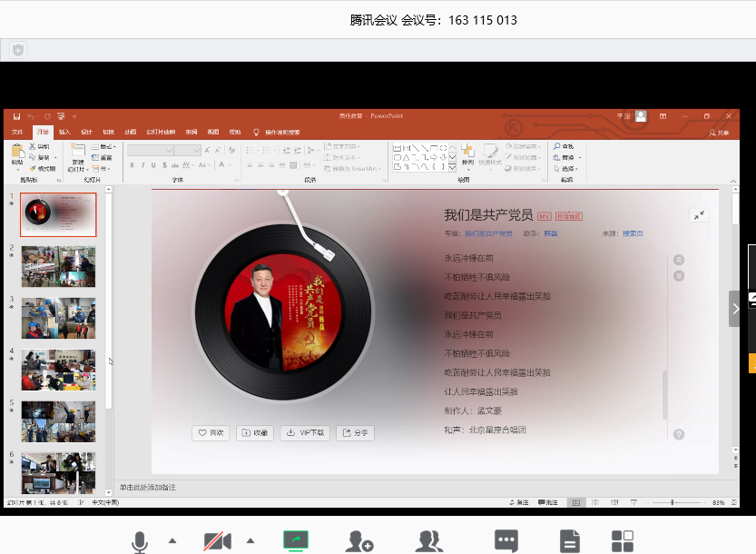
Task: Collapse the ribbon with the caret
Action: coord(733,181)
